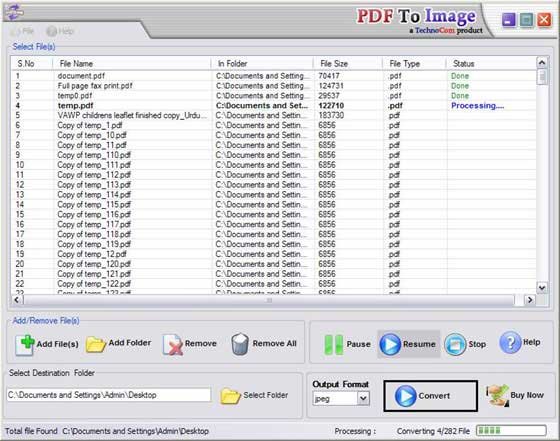Click the Remove All label
The image size is (560, 441).
(x=274, y=344)
